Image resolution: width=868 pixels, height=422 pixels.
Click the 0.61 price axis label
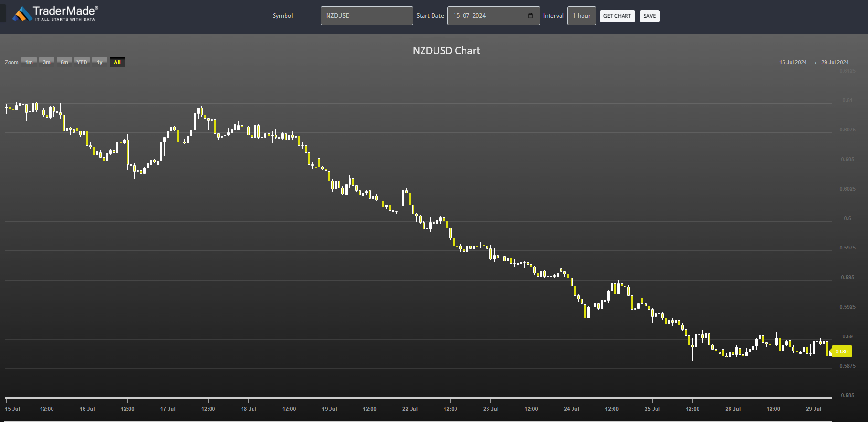pyautogui.click(x=847, y=100)
